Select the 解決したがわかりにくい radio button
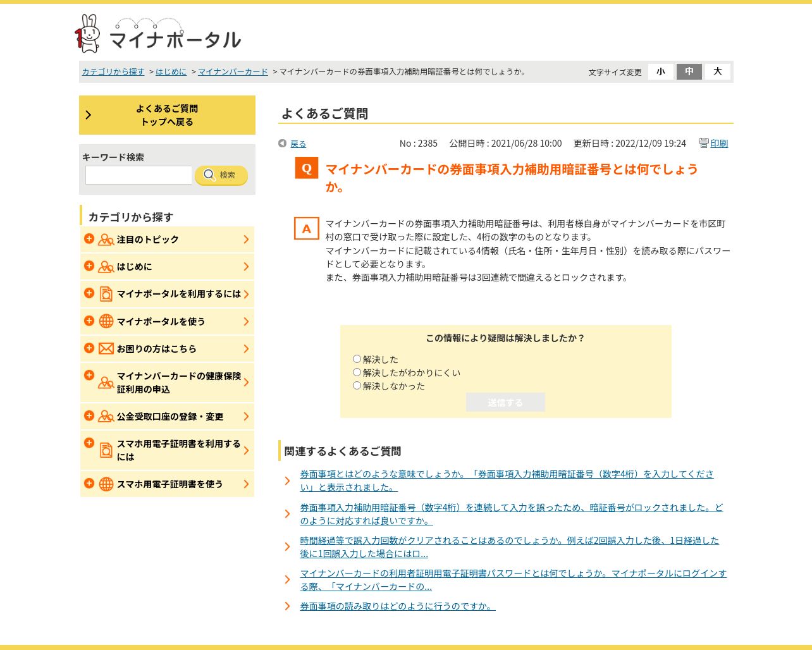This screenshot has height=650, width=812. (x=357, y=372)
